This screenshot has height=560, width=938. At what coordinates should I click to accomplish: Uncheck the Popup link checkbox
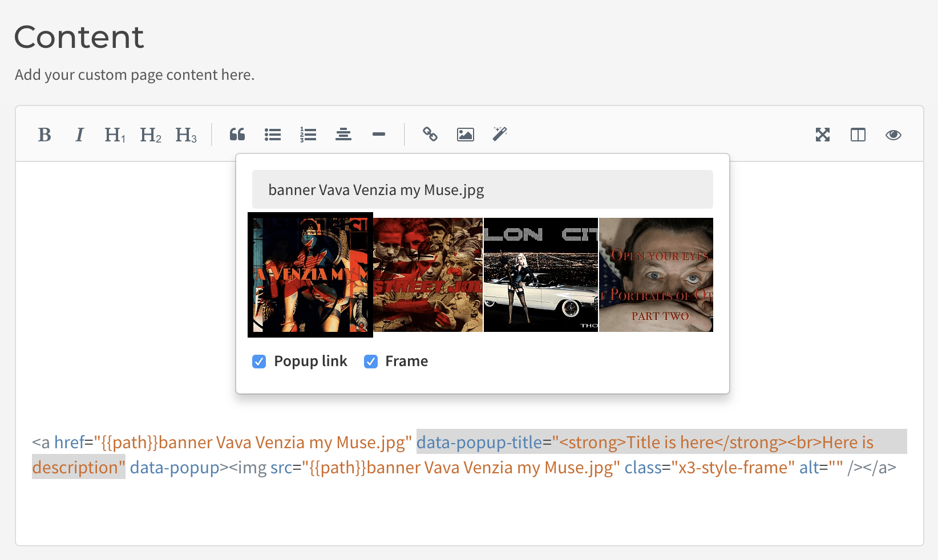tap(259, 362)
